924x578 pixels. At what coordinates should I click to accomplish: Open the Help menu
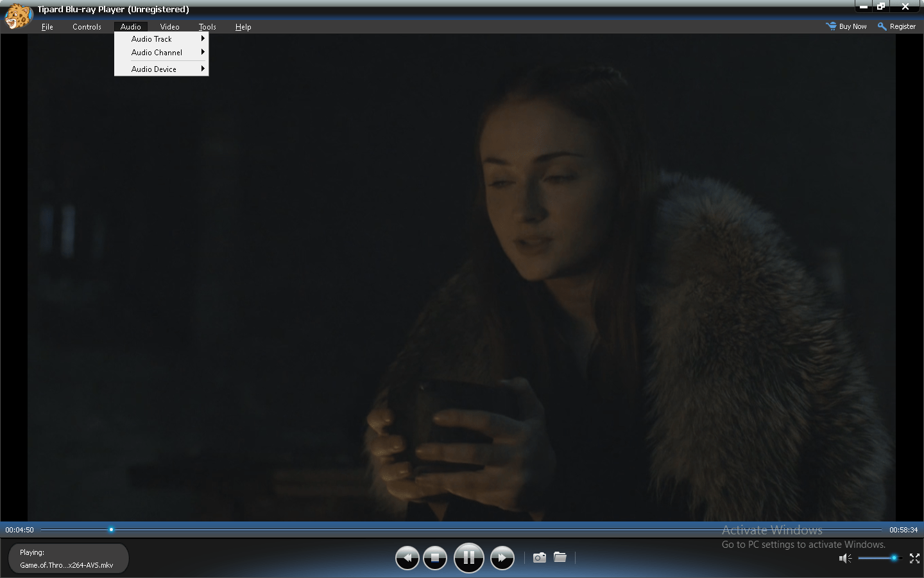click(243, 26)
